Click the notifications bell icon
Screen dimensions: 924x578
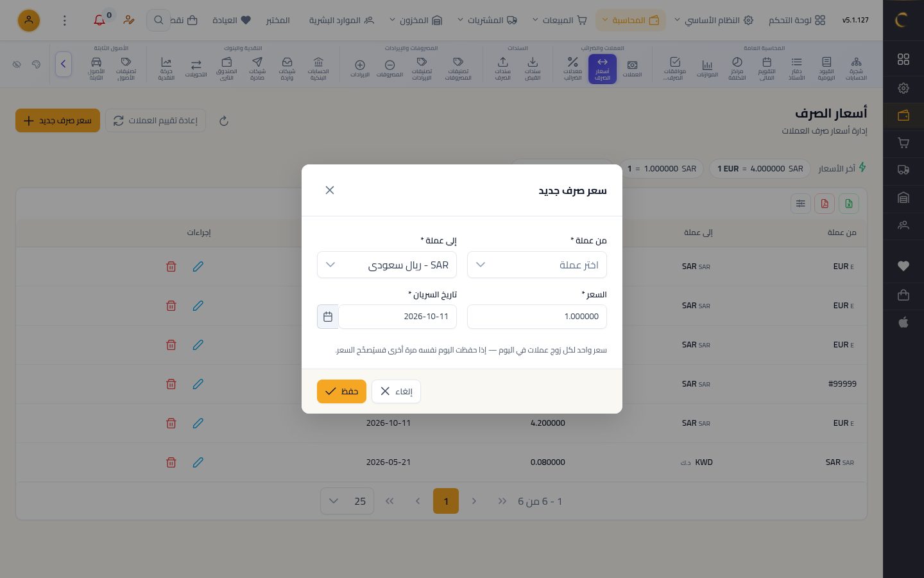[99, 21]
